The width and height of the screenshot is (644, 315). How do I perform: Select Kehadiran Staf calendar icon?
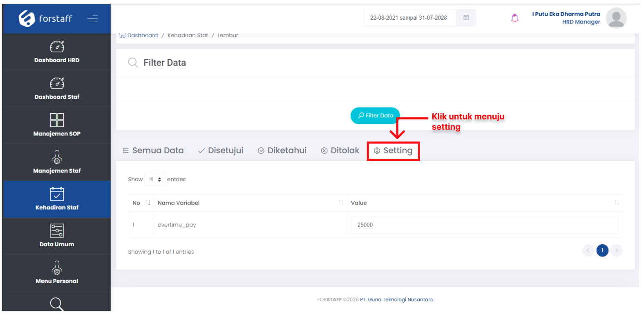(x=57, y=194)
